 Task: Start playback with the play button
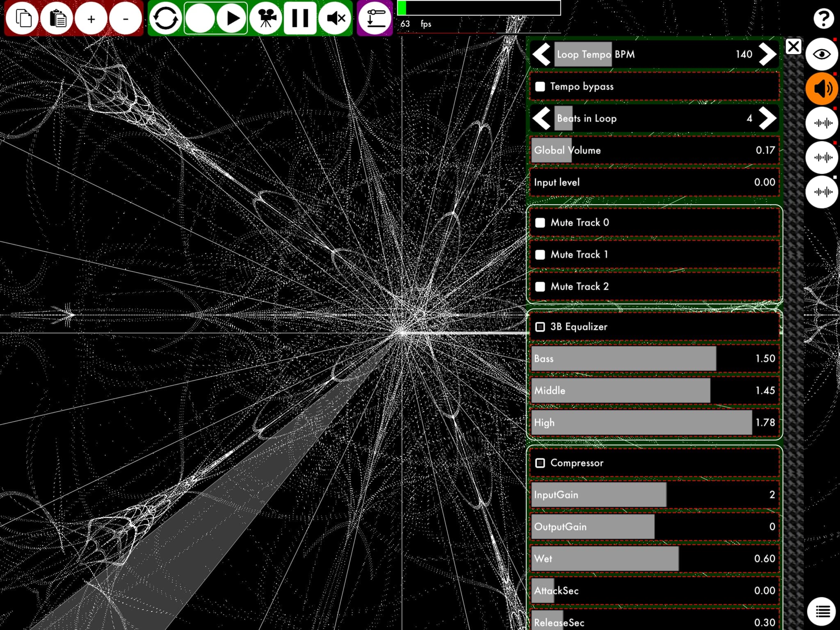pos(232,18)
